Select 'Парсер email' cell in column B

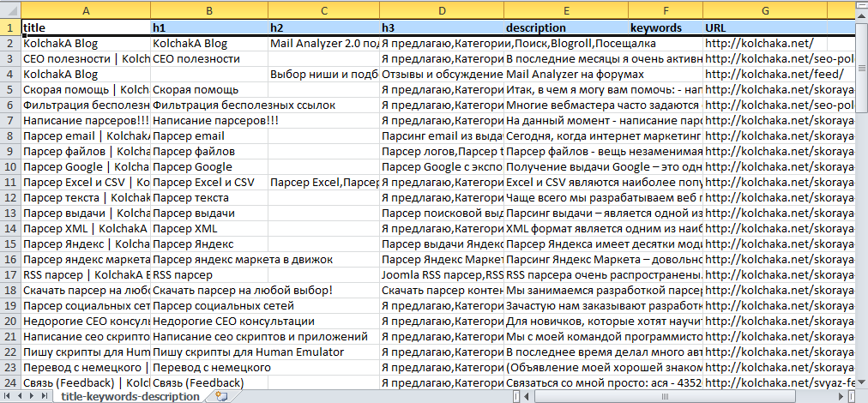(209, 136)
